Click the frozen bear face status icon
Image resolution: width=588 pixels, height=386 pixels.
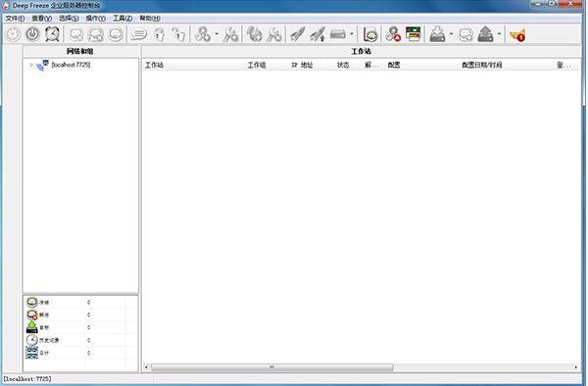[32, 302]
